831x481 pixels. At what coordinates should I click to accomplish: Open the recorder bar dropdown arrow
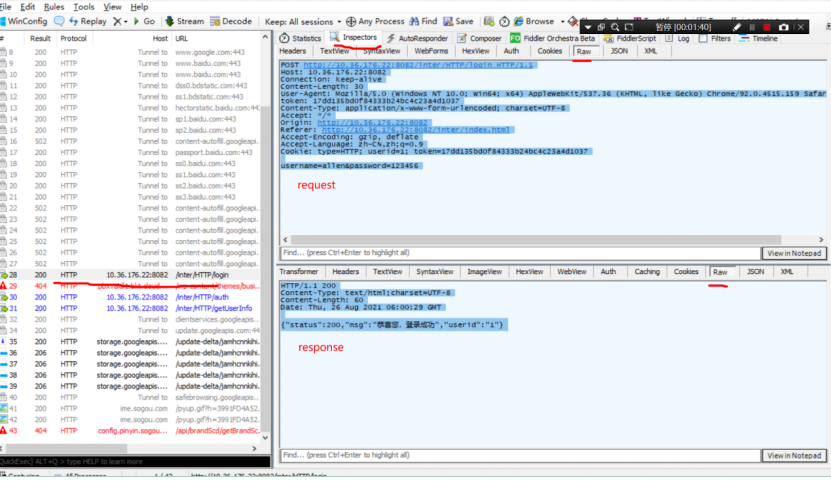(x=588, y=26)
